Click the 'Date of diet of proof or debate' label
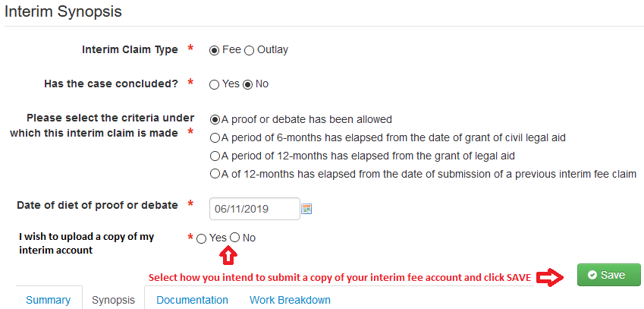This screenshot has width=644, height=309. pos(97,205)
